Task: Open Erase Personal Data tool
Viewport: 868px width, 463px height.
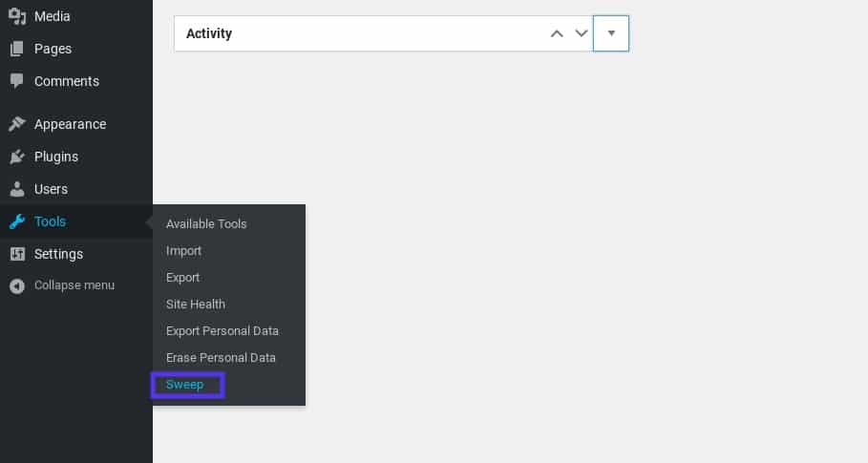Action: 221,358
